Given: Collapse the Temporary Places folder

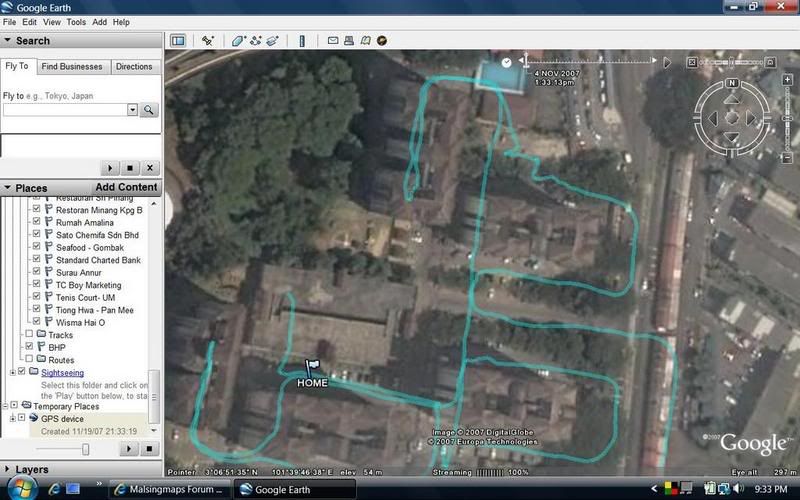Looking at the screenshot, I should pyautogui.click(x=5, y=406).
